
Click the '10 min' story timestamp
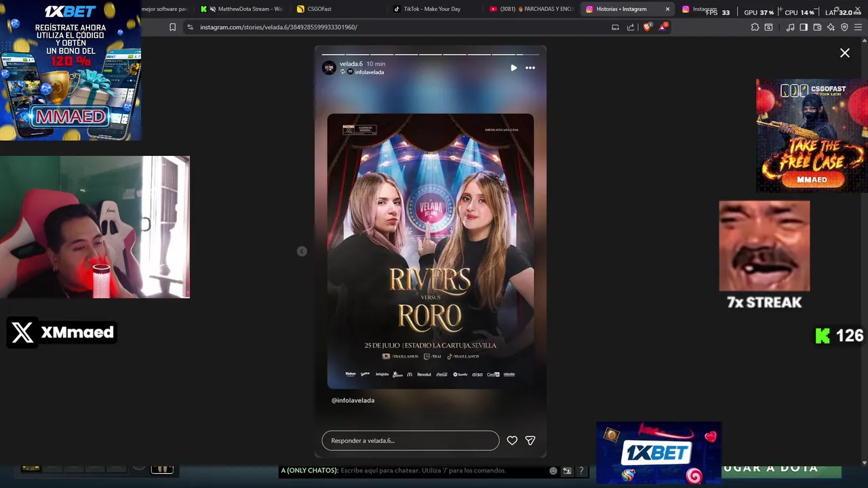coord(376,64)
